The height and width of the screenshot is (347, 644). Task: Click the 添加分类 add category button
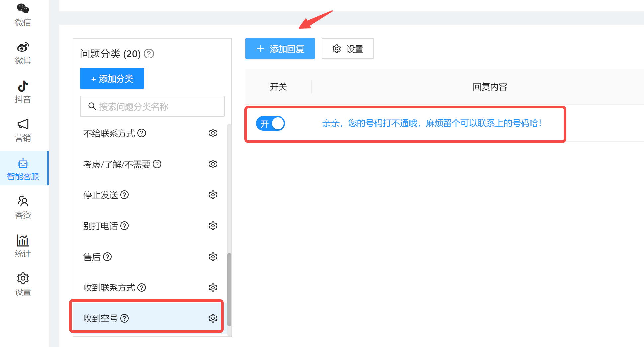(x=112, y=78)
